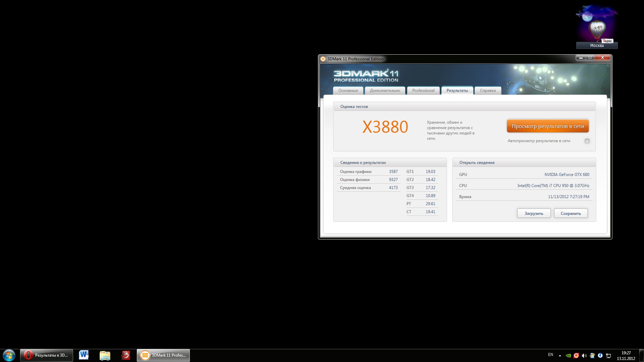Image resolution: width=644 pixels, height=362 pixels.
Task: Click Просмотр результатов в сети button
Action: (x=548, y=126)
